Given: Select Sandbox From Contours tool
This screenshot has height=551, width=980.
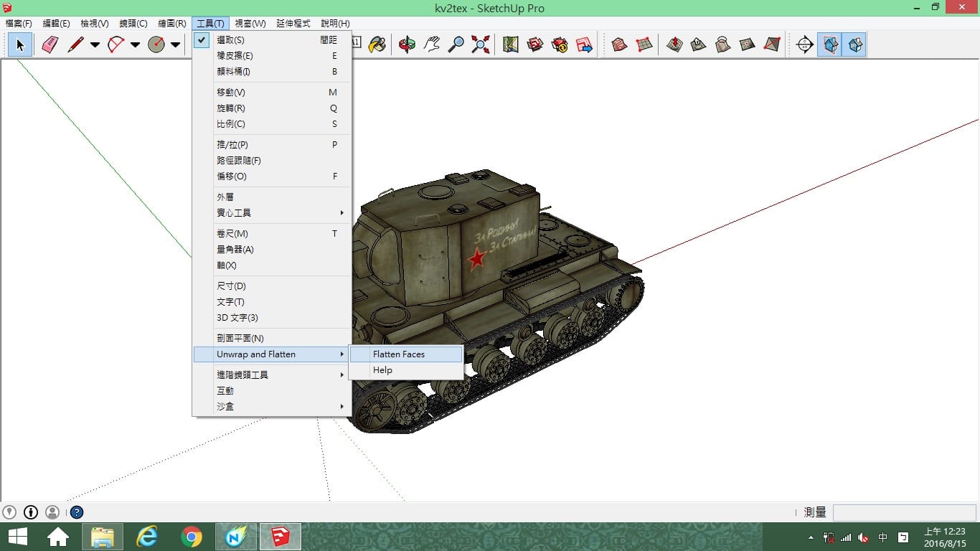Looking at the screenshot, I should 620,44.
